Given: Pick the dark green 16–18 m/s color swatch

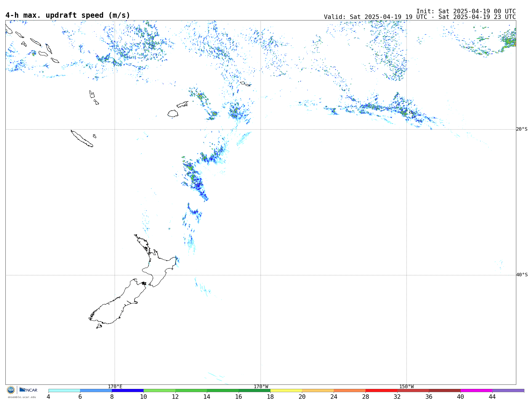Looking at the screenshot, I should click(254, 391).
